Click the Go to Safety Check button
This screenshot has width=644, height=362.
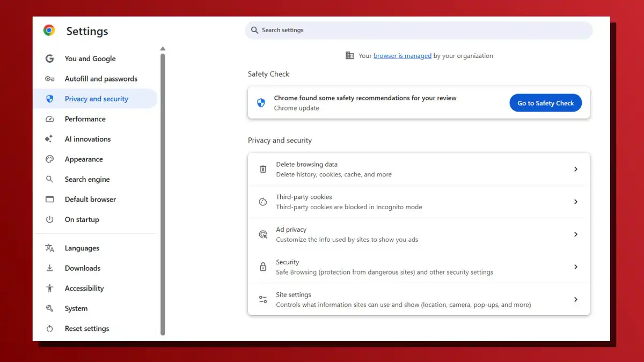(545, 102)
